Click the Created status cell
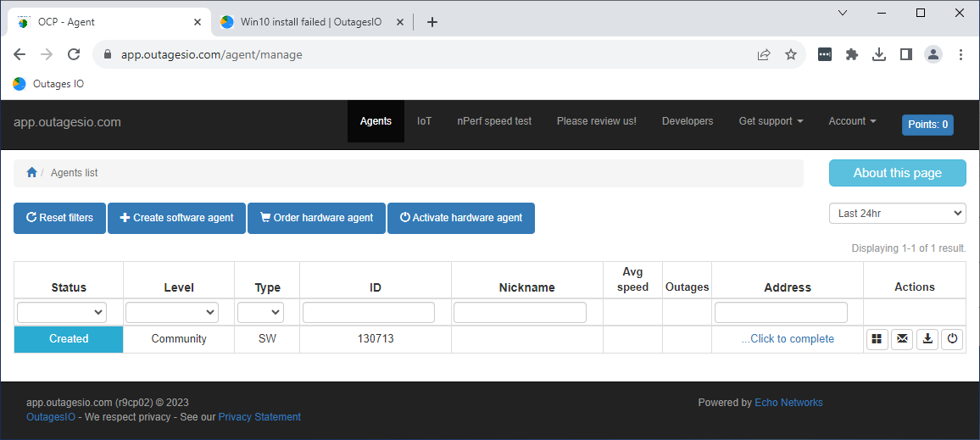 pyautogui.click(x=69, y=339)
